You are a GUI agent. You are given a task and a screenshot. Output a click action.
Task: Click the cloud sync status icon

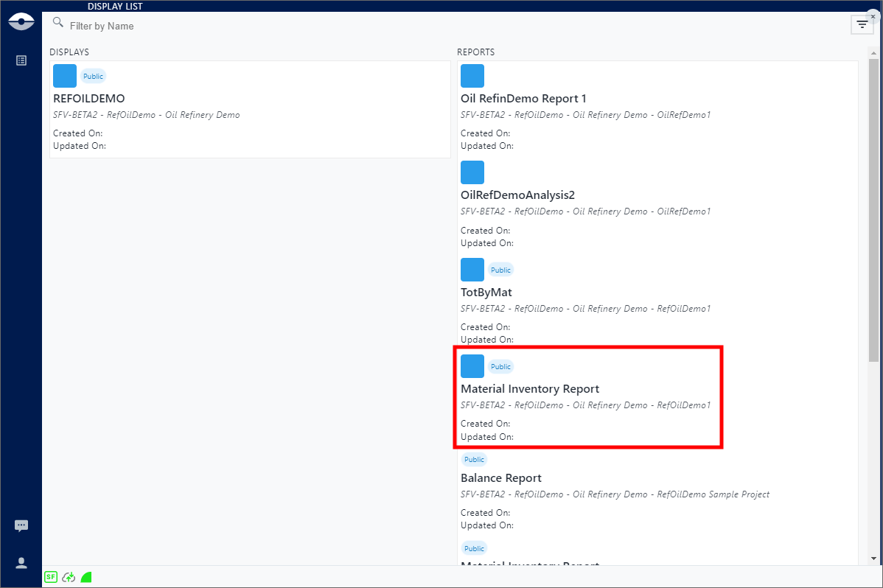point(69,577)
